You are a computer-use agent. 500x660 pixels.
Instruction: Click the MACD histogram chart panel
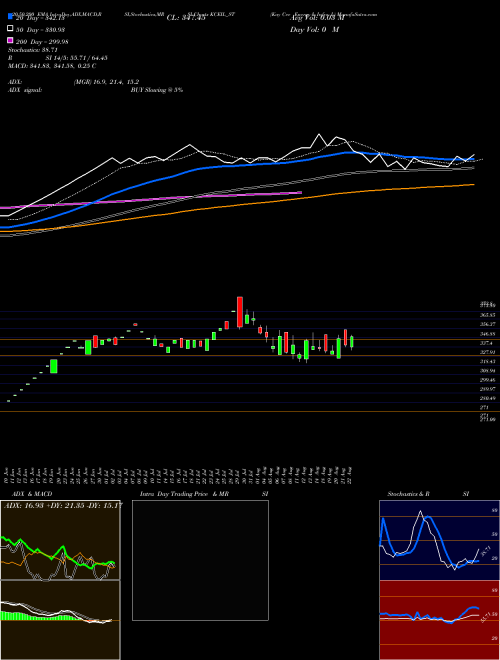coord(60,620)
